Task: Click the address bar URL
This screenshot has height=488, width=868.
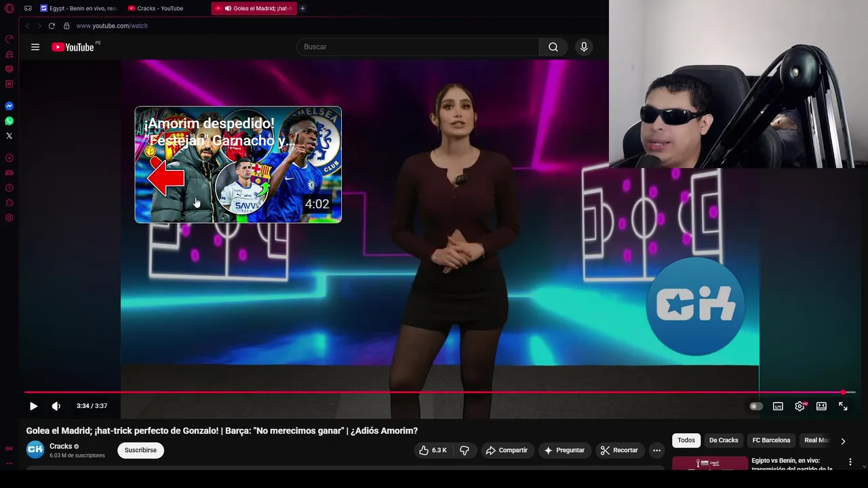Action: tap(112, 26)
